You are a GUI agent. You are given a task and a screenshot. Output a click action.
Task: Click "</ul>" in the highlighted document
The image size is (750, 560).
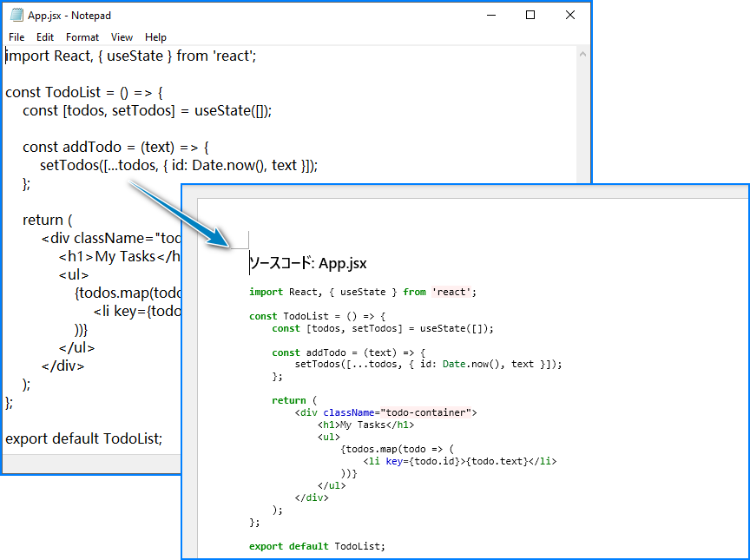point(332,485)
